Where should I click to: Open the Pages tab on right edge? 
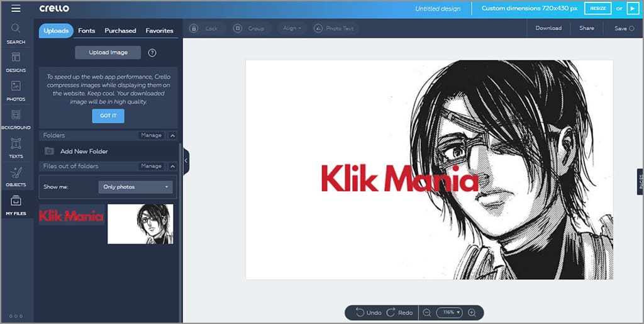tap(640, 182)
